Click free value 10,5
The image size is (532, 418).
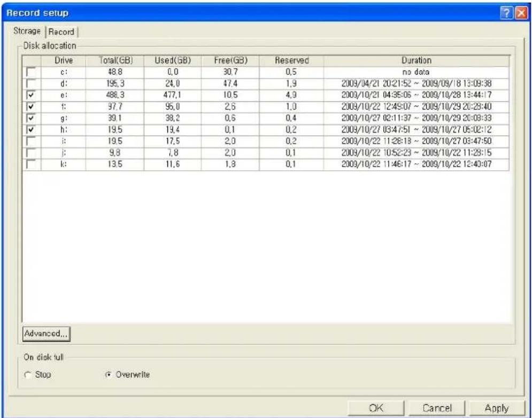(x=230, y=95)
